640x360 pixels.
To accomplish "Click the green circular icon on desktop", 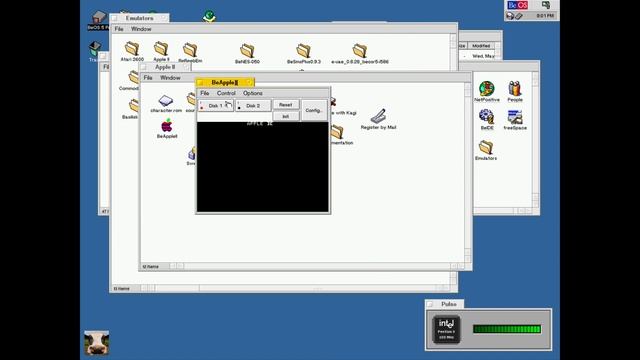I will tap(209, 16).
